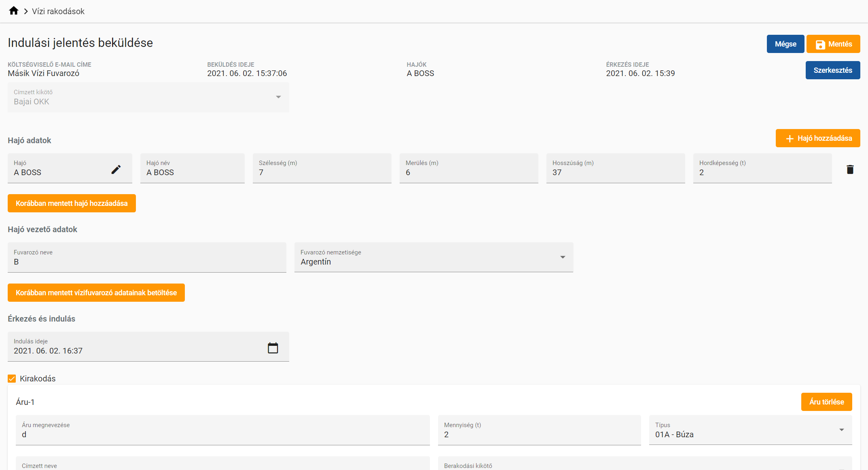Screen dimensions: 868x470
Task: Click Korábban mentett hajó hozzáadása button
Action: click(x=72, y=203)
